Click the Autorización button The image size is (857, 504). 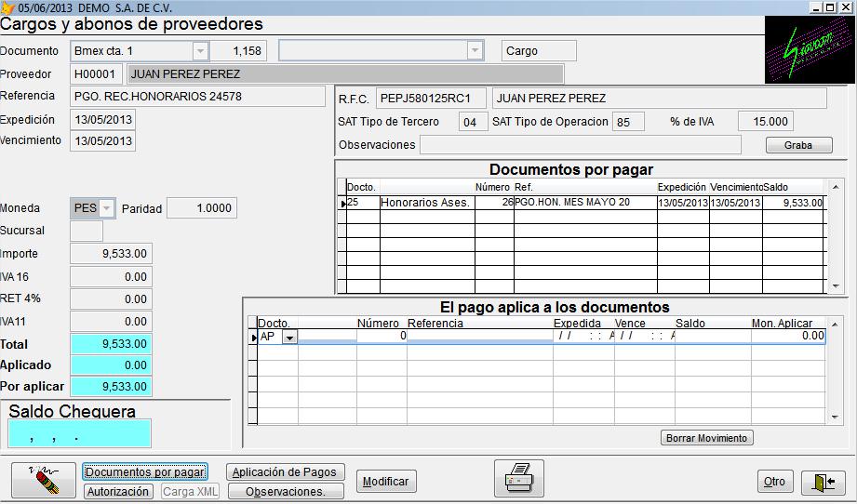pos(118,491)
